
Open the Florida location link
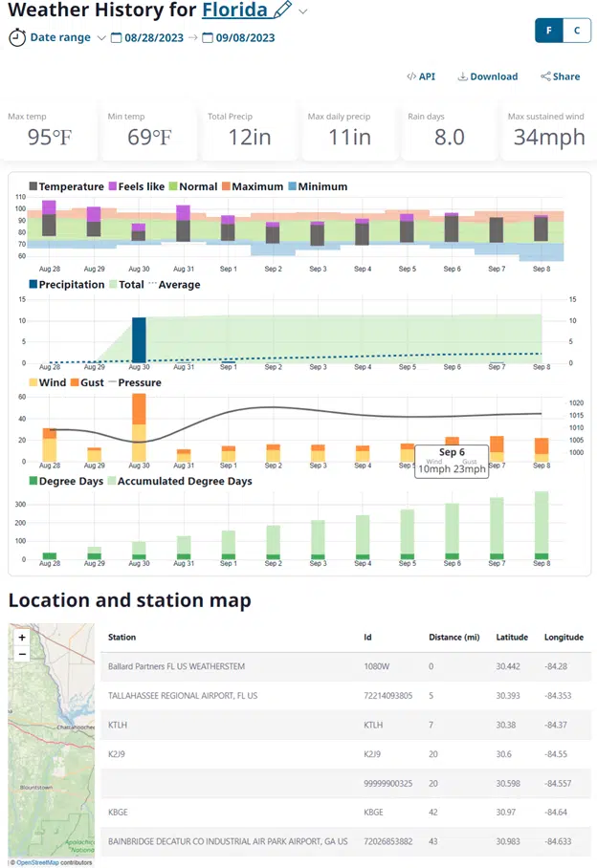[x=234, y=11]
